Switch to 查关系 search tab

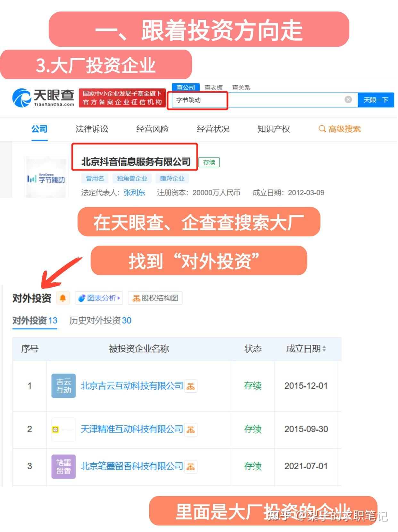[241, 87]
